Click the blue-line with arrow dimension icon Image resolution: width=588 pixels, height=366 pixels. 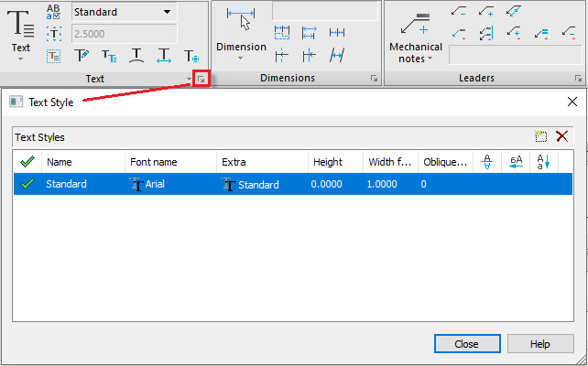pyautogui.click(x=309, y=56)
